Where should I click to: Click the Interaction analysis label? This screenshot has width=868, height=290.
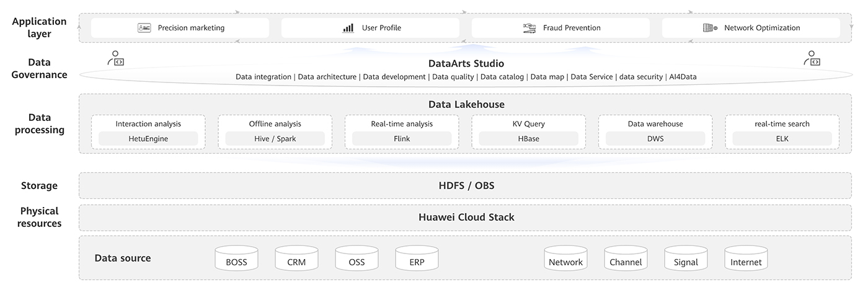(148, 124)
